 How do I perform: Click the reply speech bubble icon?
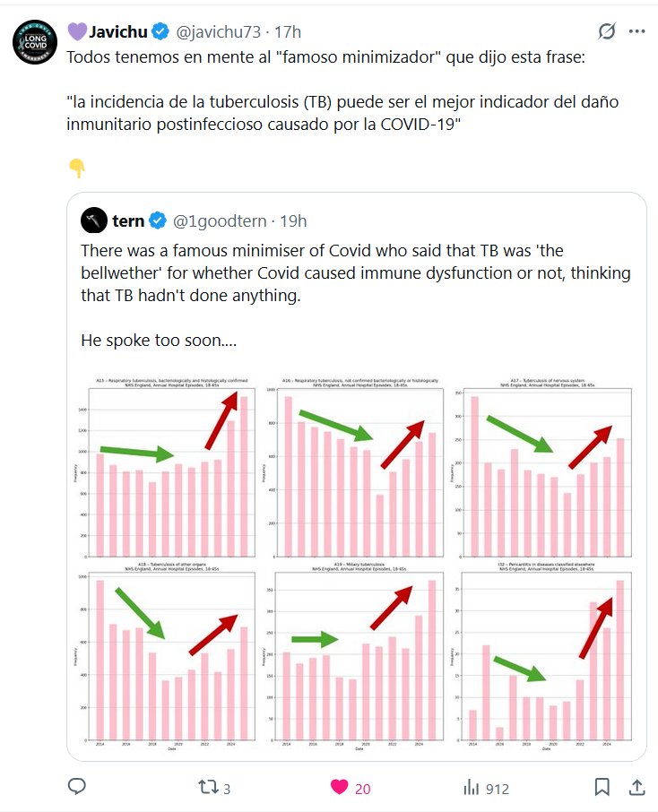[77, 787]
